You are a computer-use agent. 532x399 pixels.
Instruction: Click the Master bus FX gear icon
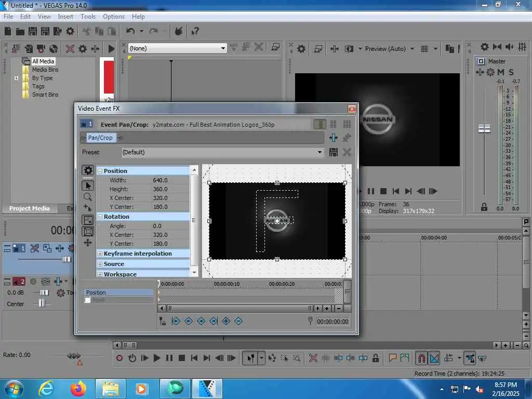(x=490, y=72)
